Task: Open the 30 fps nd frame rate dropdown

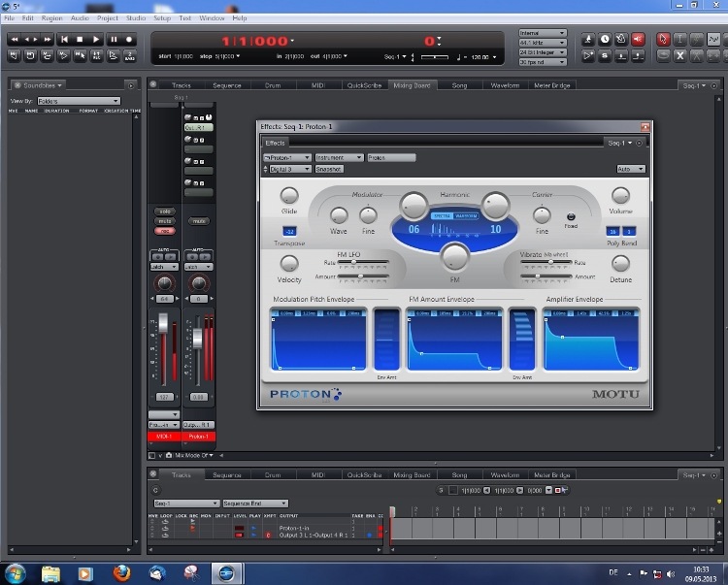Action: coord(543,62)
